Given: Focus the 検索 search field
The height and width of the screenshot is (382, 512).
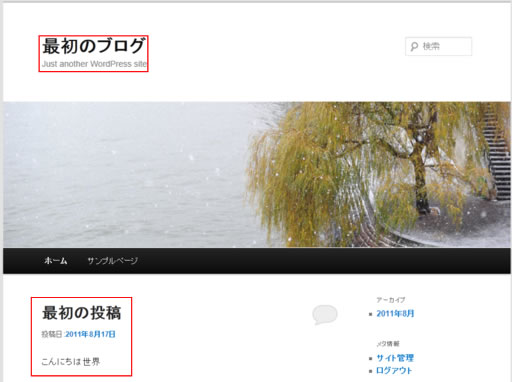Looking at the screenshot, I should point(439,46).
